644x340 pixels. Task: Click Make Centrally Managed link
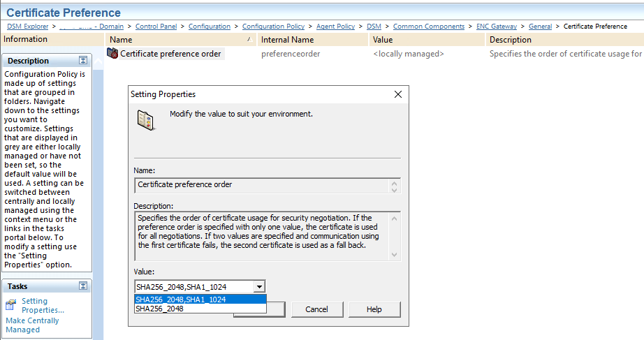click(x=32, y=325)
